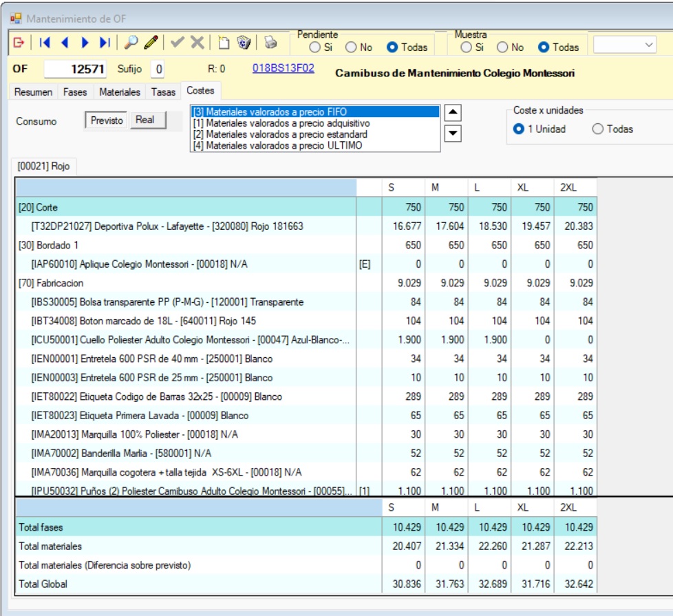
Task: Go to the first record
Action: tap(45, 43)
